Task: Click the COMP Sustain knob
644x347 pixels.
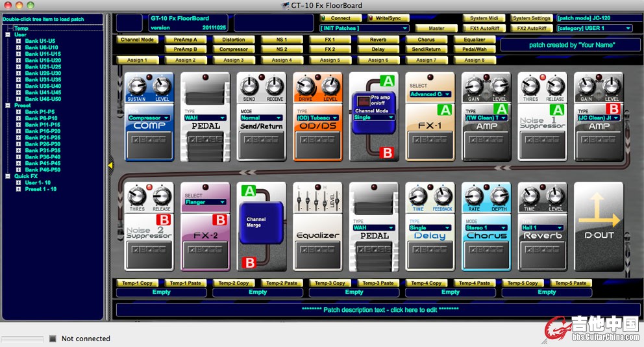Action: coord(136,86)
